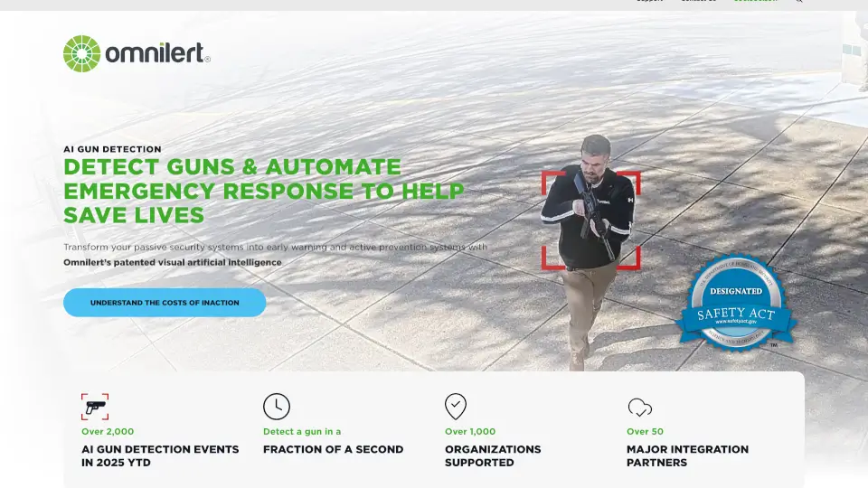Click the handgun detection icon
Viewport: 868px width, 488px height.
click(95, 407)
